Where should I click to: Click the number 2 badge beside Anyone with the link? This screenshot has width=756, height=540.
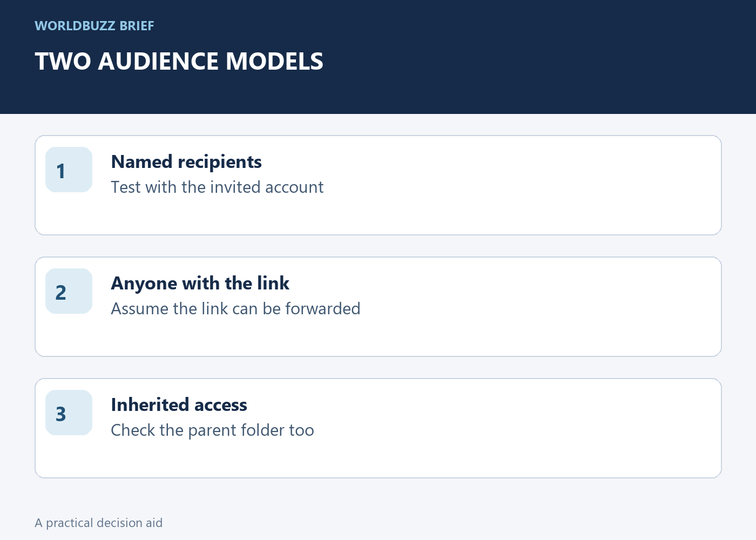click(69, 291)
